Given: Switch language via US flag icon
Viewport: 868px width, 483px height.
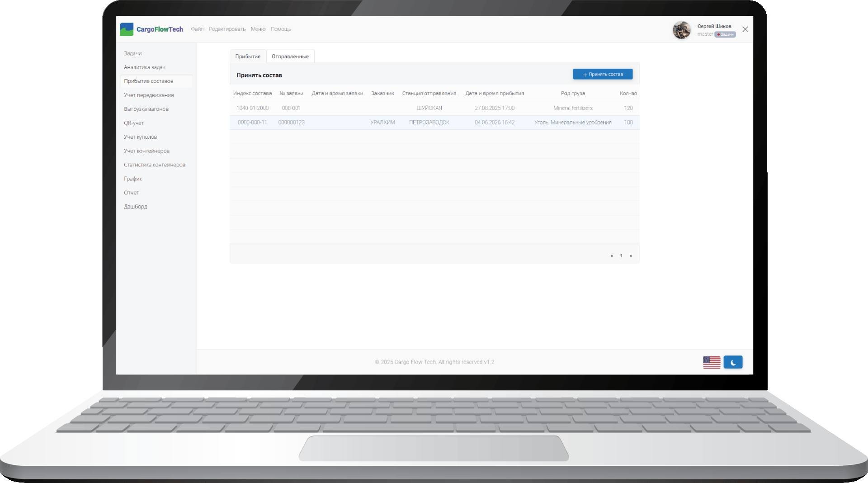Looking at the screenshot, I should click(x=712, y=362).
